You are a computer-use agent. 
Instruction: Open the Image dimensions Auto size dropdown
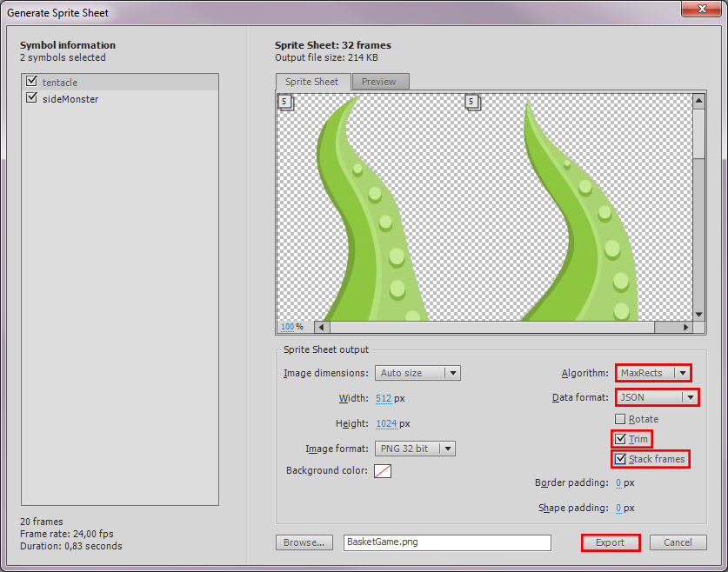417,373
